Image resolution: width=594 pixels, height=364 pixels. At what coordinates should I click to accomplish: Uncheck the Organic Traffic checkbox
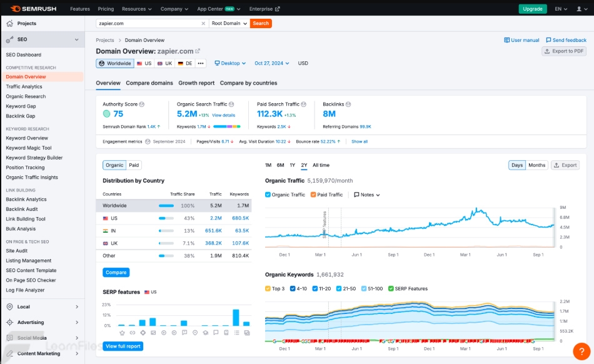point(268,195)
